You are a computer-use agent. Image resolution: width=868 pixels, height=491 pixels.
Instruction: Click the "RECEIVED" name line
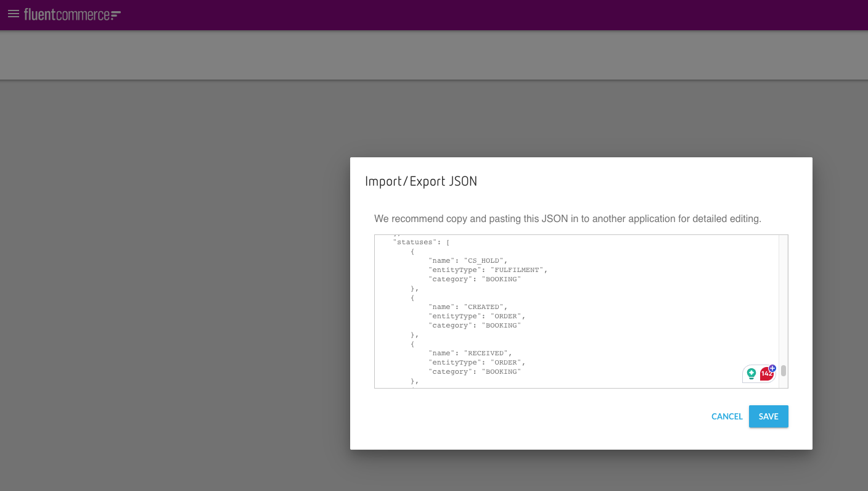470,353
